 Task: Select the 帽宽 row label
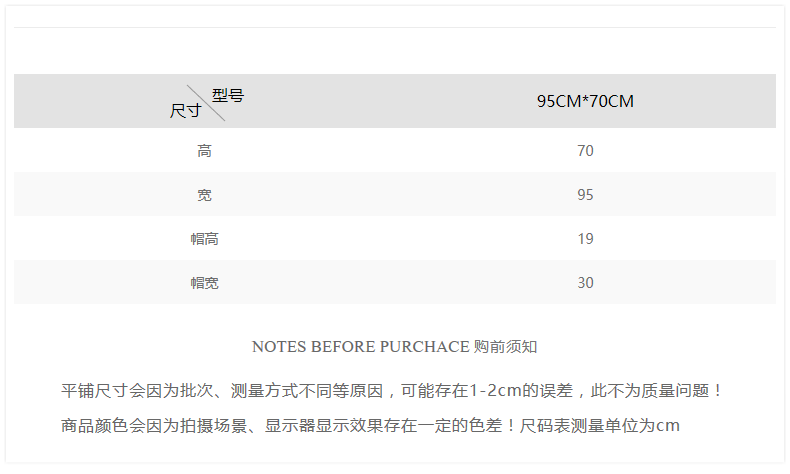(204, 283)
